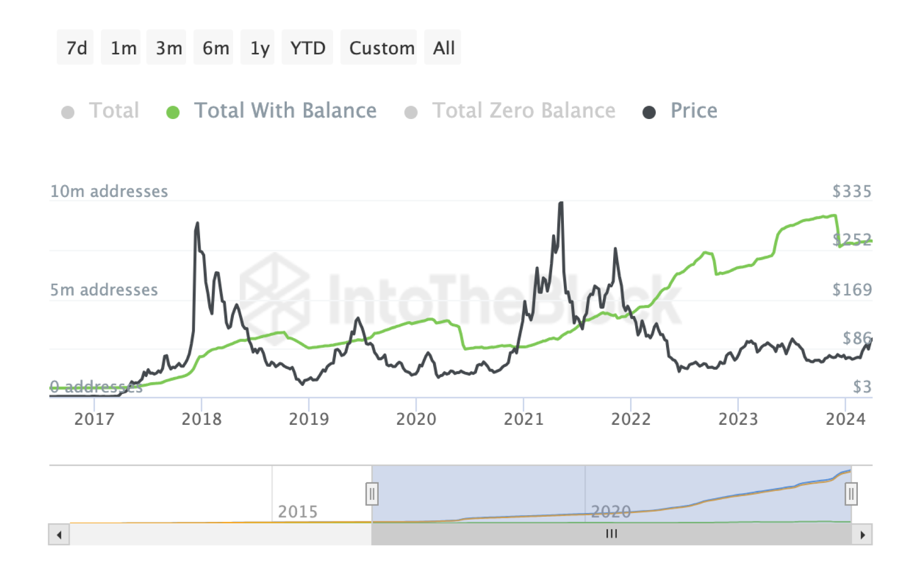Click the grey Total Zero Balance dot
The image size is (922, 588).
click(x=411, y=112)
